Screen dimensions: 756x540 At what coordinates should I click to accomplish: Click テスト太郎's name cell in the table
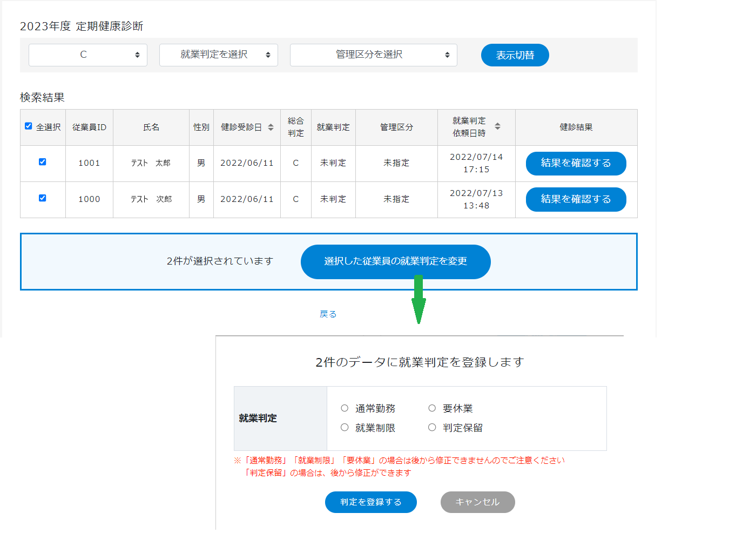151,163
